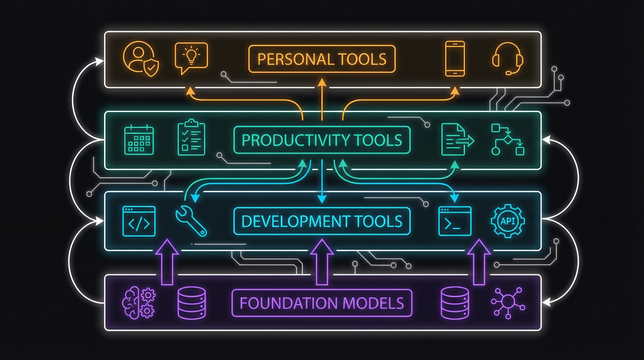Open the terminal window icon
This screenshot has width=644, height=360.
point(455,221)
